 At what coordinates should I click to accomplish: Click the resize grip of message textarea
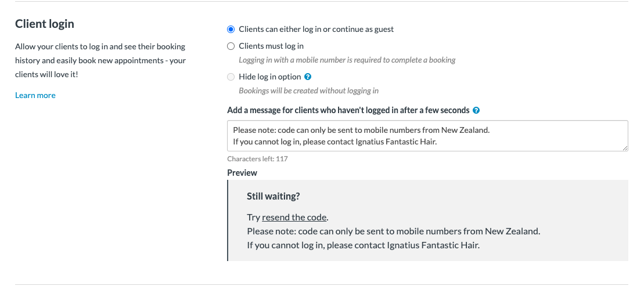tap(625, 148)
